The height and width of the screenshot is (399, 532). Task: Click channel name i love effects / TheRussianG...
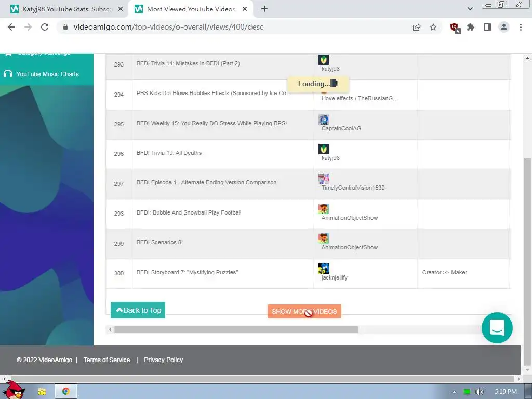[360, 98]
